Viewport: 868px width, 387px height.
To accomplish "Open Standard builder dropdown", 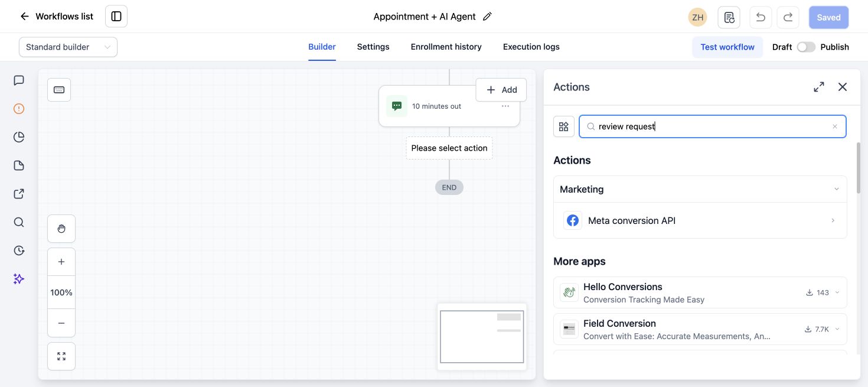I will coord(68,47).
